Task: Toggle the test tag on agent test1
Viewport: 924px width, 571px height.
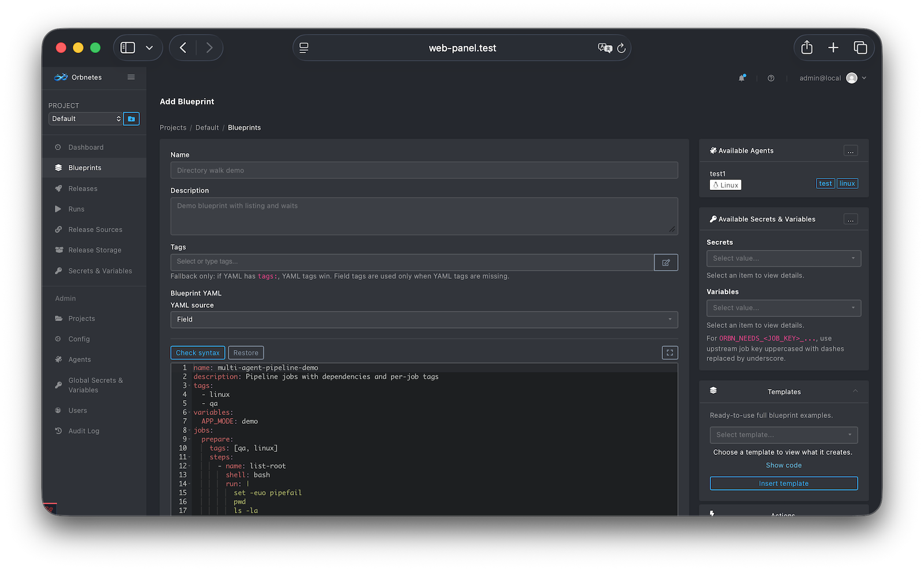Action: (825, 183)
